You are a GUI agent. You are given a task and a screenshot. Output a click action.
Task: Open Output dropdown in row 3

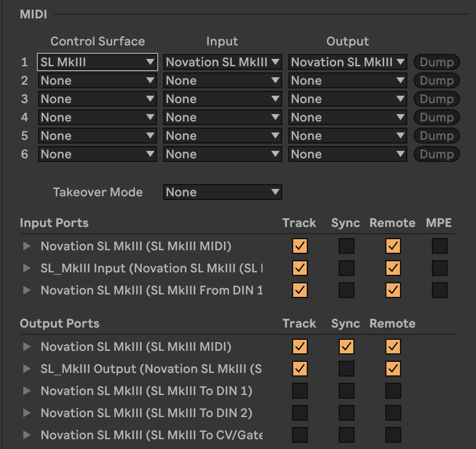tap(348, 99)
